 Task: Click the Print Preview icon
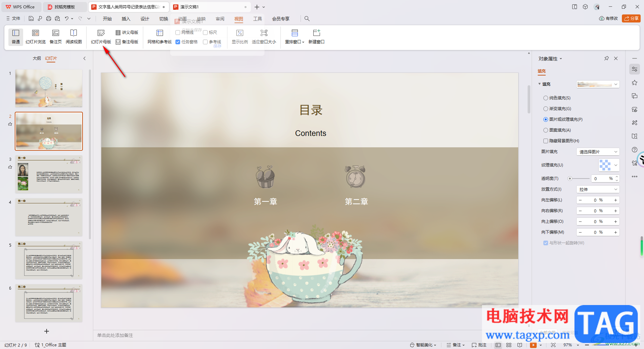(x=57, y=18)
